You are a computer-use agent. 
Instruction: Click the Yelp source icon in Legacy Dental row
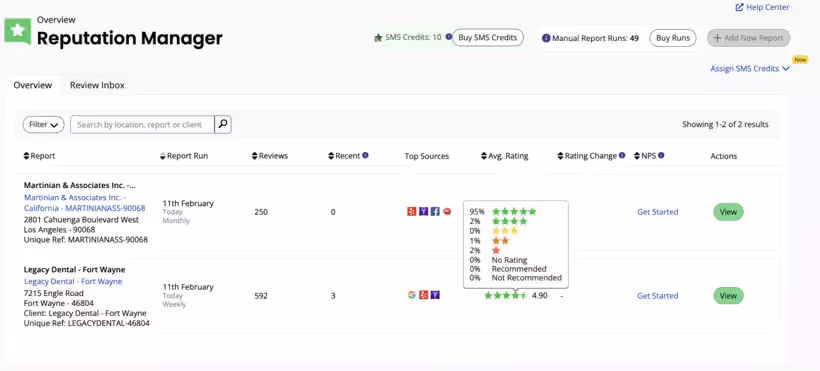424,295
